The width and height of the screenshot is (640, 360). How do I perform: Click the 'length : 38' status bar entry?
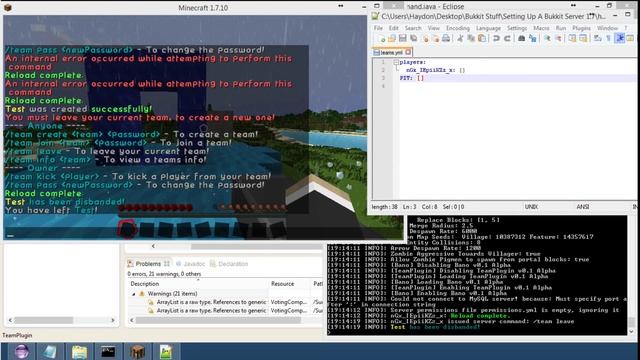384,207
